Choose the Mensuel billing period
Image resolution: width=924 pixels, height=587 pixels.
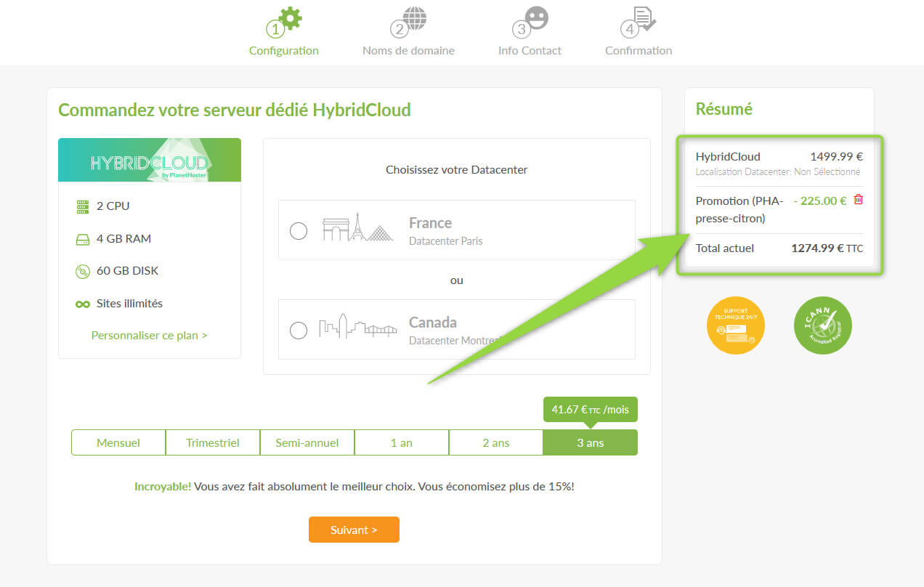(x=118, y=442)
